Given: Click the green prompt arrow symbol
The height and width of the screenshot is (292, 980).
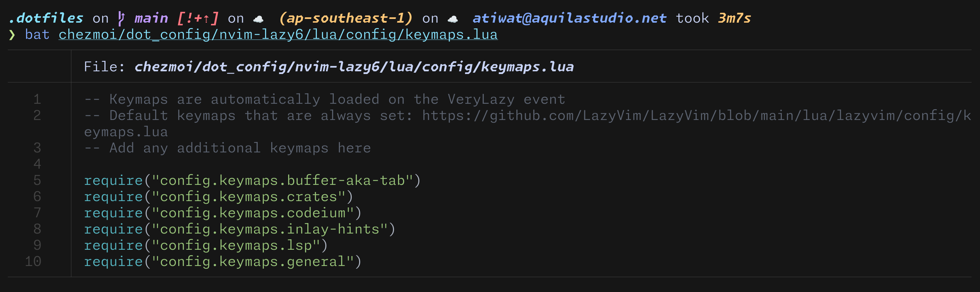Looking at the screenshot, I should pyautogui.click(x=12, y=35).
